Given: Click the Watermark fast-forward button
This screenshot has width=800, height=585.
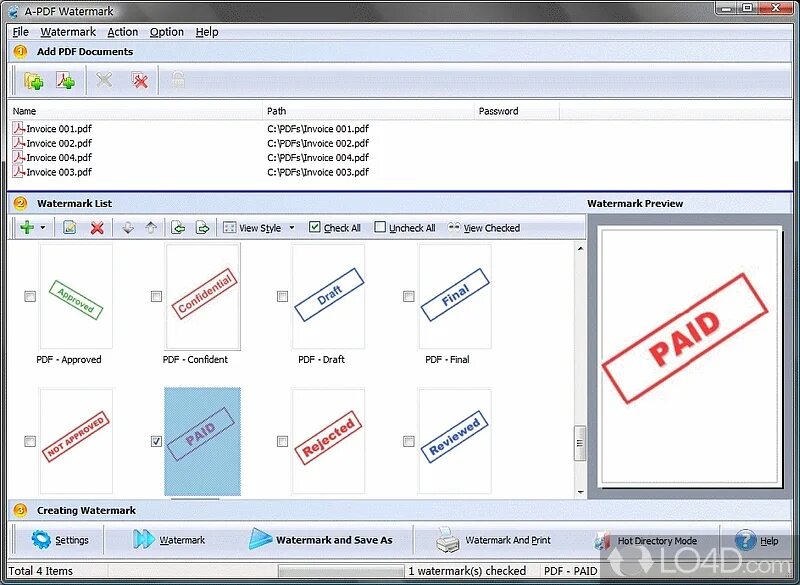Looking at the screenshot, I should [x=169, y=540].
